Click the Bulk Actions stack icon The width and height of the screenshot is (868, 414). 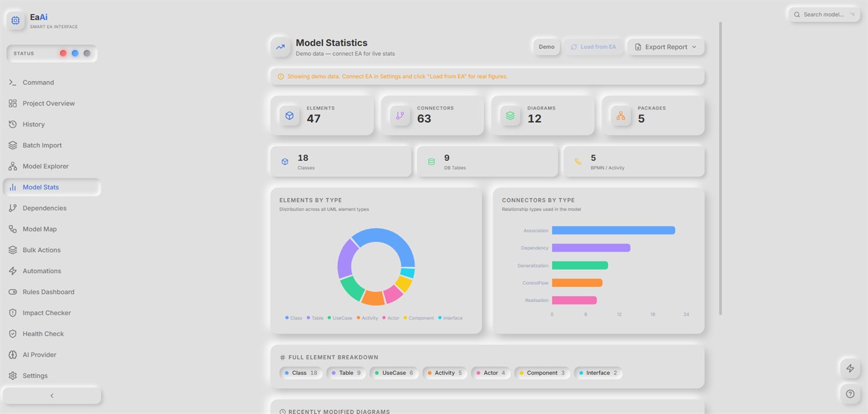12,250
